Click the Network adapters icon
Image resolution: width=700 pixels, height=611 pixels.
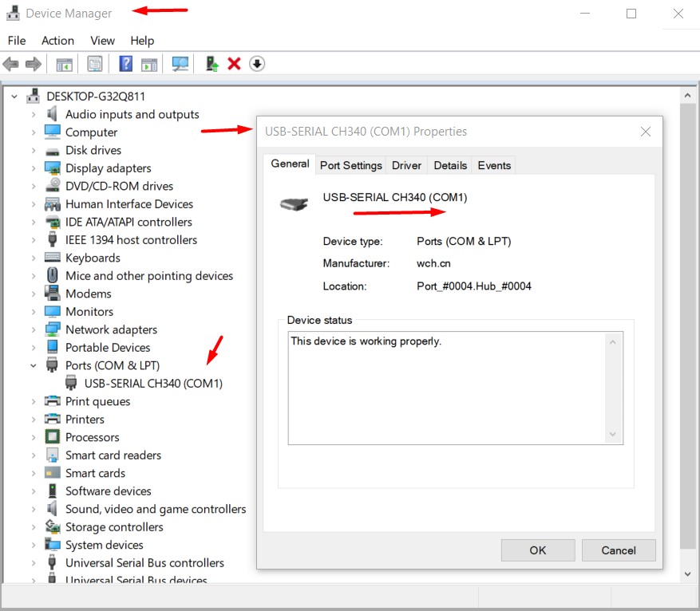coord(52,329)
